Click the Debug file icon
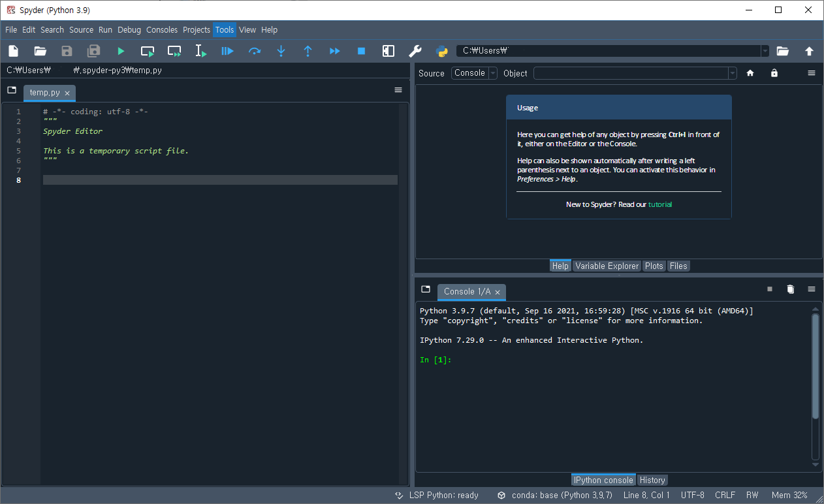This screenshot has height=504, width=824. 227,51
